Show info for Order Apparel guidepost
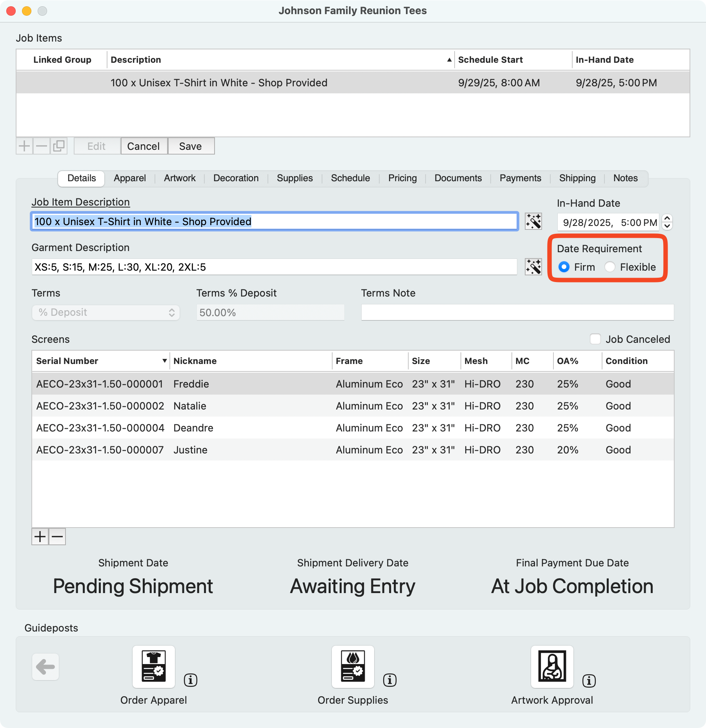Image resolution: width=706 pixels, height=728 pixels. 191,680
